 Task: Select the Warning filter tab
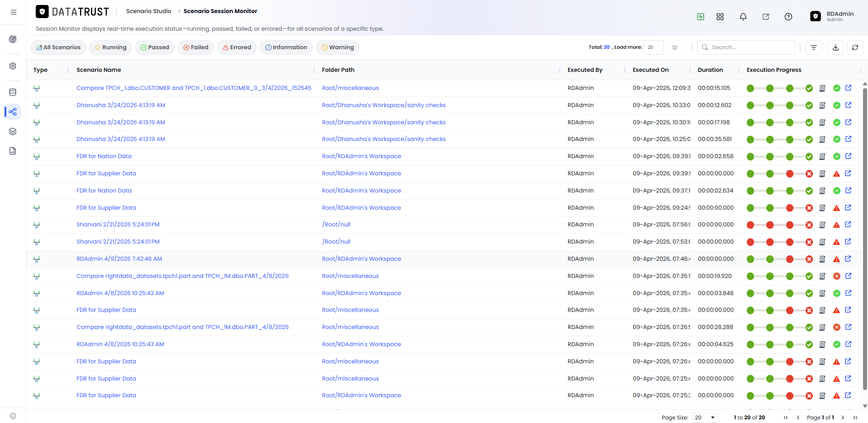338,47
